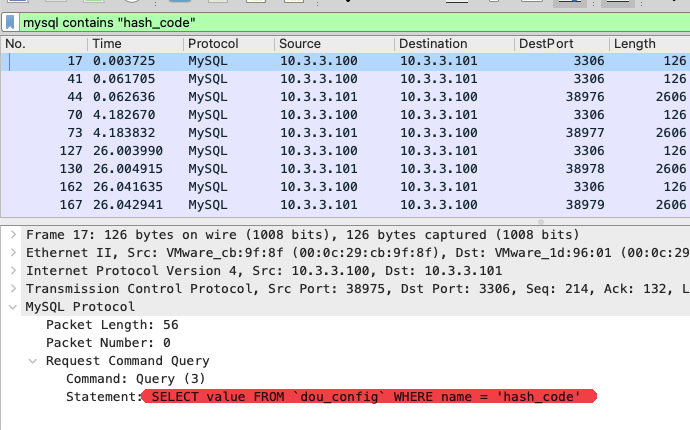The width and height of the screenshot is (690, 430).
Task: Collapse the Request Command Query node
Action: coord(33,361)
